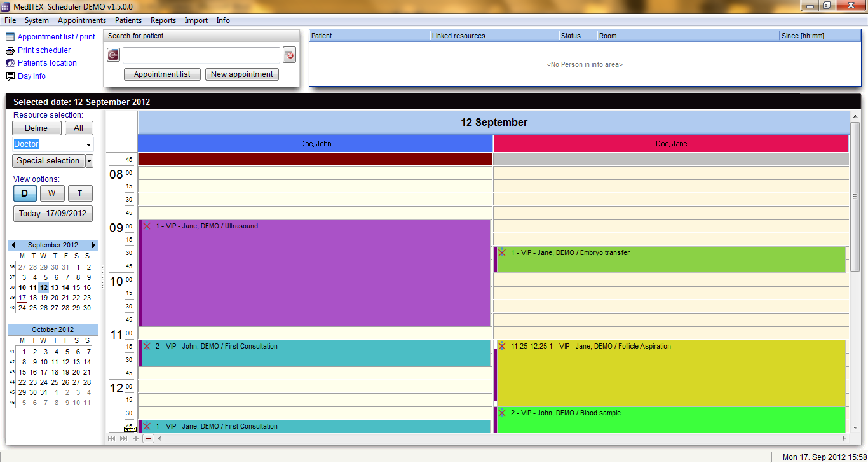Click the Patient's location head icon
The height and width of the screenshot is (463, 868).
[10, 63]
